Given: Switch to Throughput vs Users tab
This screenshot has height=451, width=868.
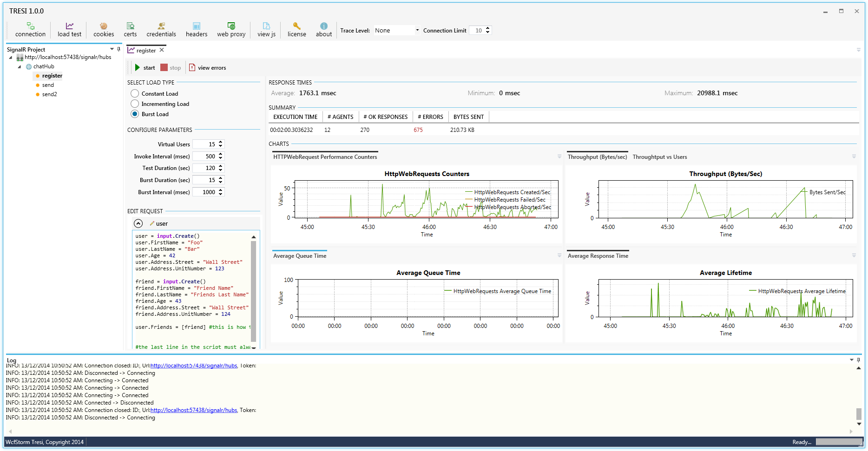Looking at the screenshot, I should pos(659,157).
